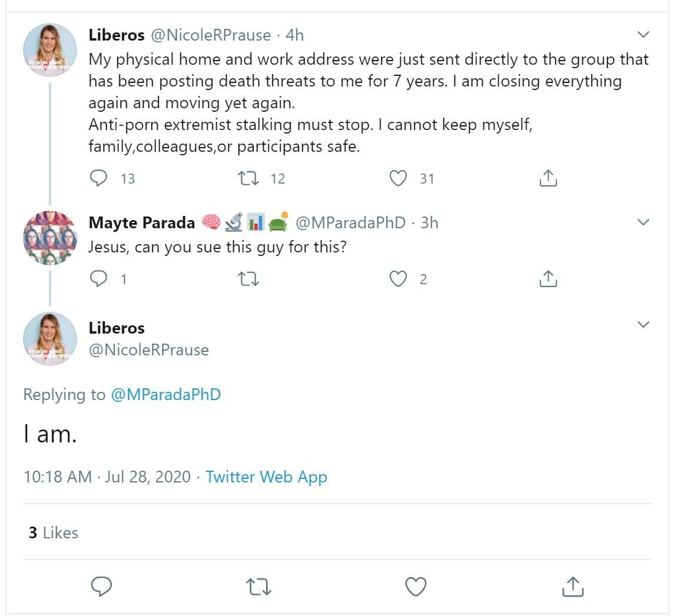Expand options chevron on Mayte Parada's tweet

coord(643,222)
